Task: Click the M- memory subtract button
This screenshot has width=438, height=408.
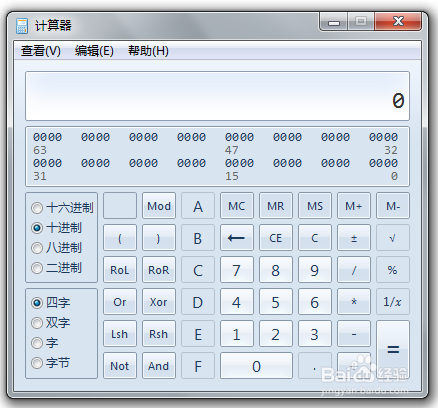Action: [393, 206]
